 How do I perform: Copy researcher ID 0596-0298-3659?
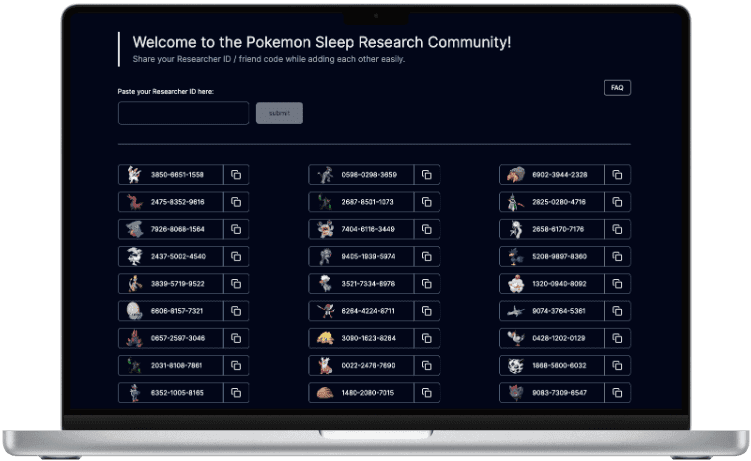(x=426, y=175)
